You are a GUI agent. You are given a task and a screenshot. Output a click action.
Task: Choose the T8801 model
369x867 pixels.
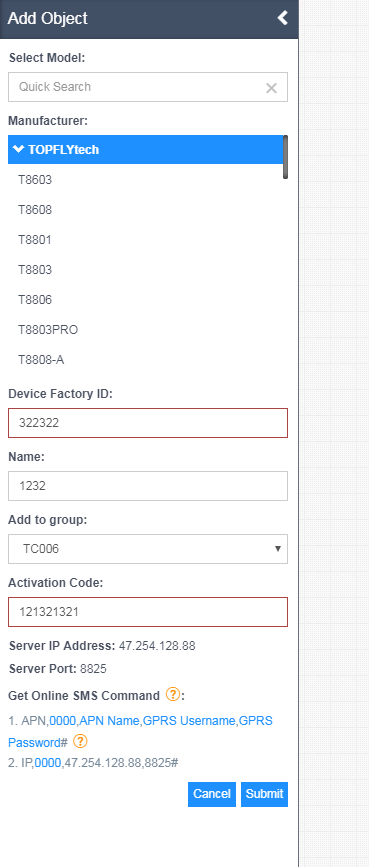coord(146,239)
